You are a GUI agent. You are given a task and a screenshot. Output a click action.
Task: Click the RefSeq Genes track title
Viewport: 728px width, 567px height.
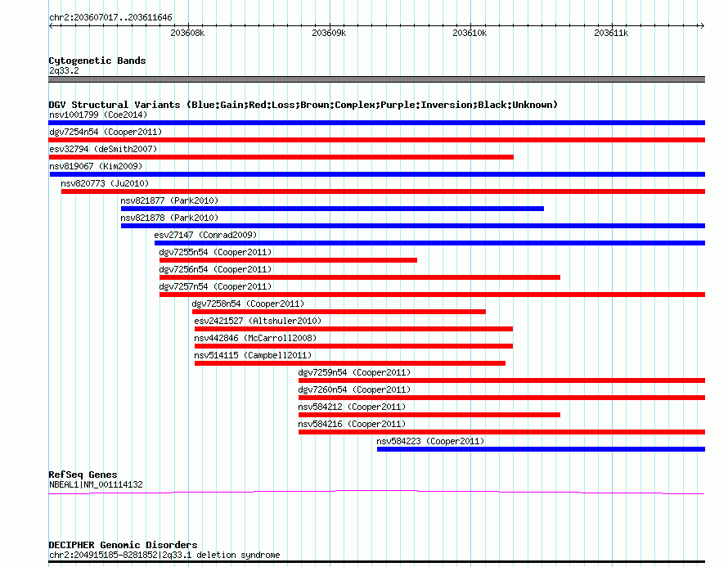click(x=83, y=475)
